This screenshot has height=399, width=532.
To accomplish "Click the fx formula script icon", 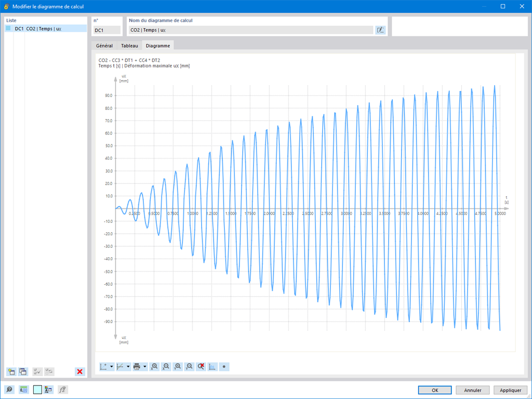I will 63,390.
